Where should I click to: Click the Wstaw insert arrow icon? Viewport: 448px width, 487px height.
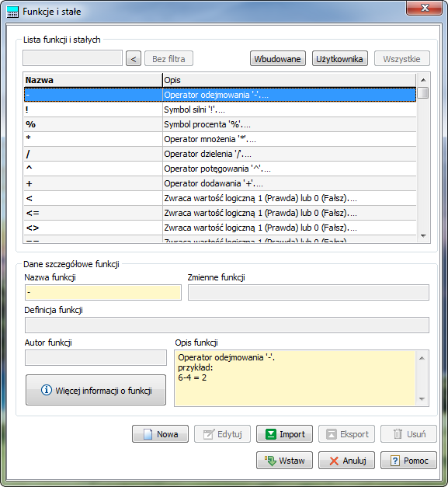pos(270,461)
